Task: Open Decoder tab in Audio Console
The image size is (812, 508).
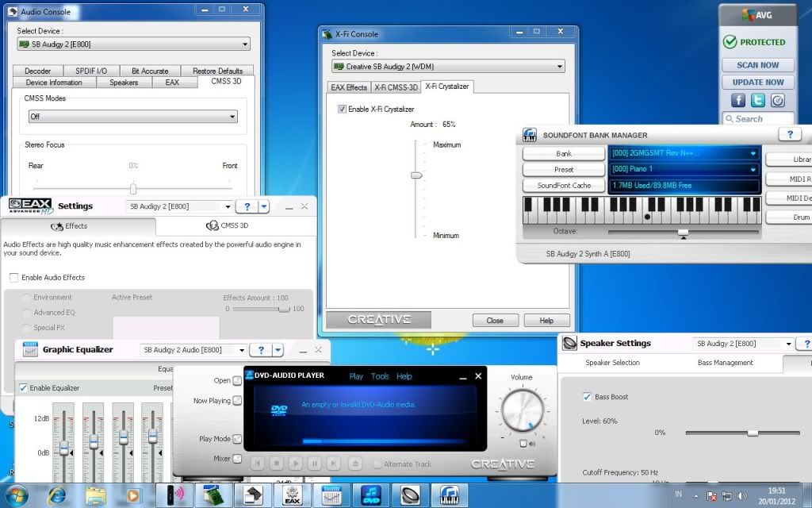Action: click(38, 71)
